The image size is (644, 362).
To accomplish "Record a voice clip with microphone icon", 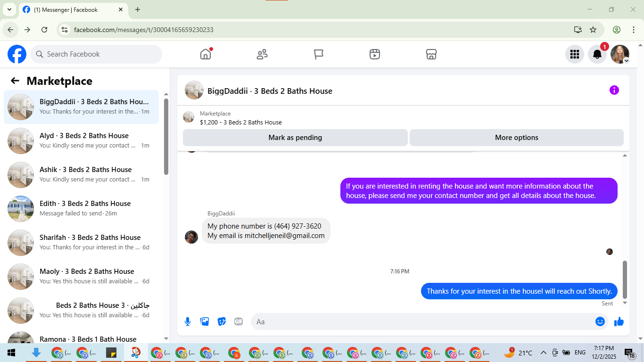I will [x=188, y=321].
